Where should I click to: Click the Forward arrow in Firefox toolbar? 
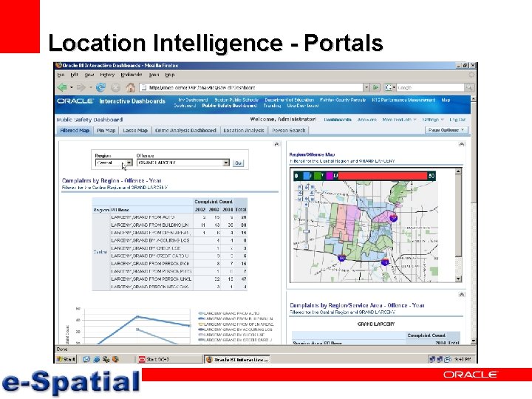pyautogui.click(x=81, y=87)
